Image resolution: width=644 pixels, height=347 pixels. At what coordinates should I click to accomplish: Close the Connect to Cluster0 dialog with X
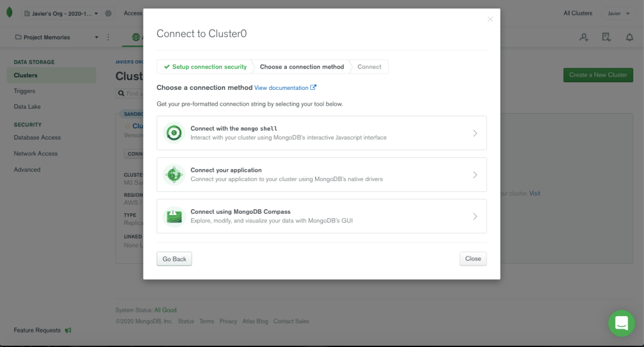[491, 19]
